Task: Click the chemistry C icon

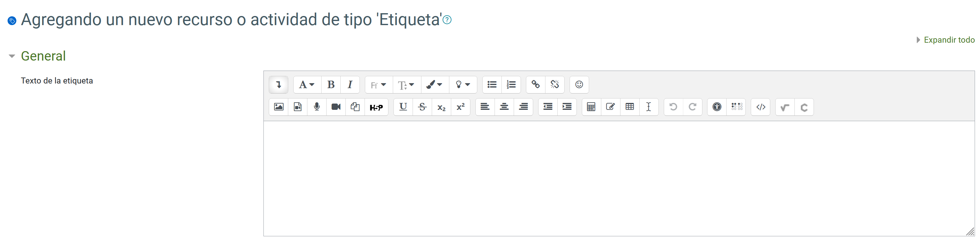Action: click(x=804, y=107)
